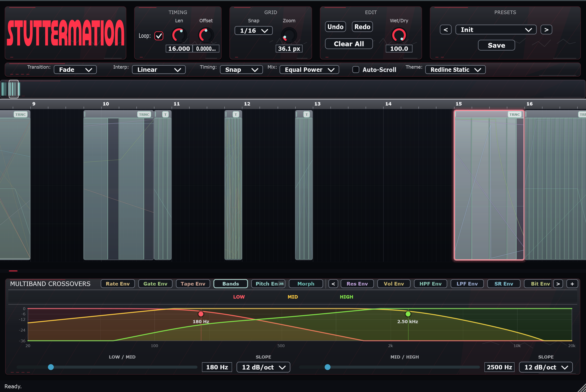Open the Interp Linear dropdown
The image size is (586, 392).
159,69
